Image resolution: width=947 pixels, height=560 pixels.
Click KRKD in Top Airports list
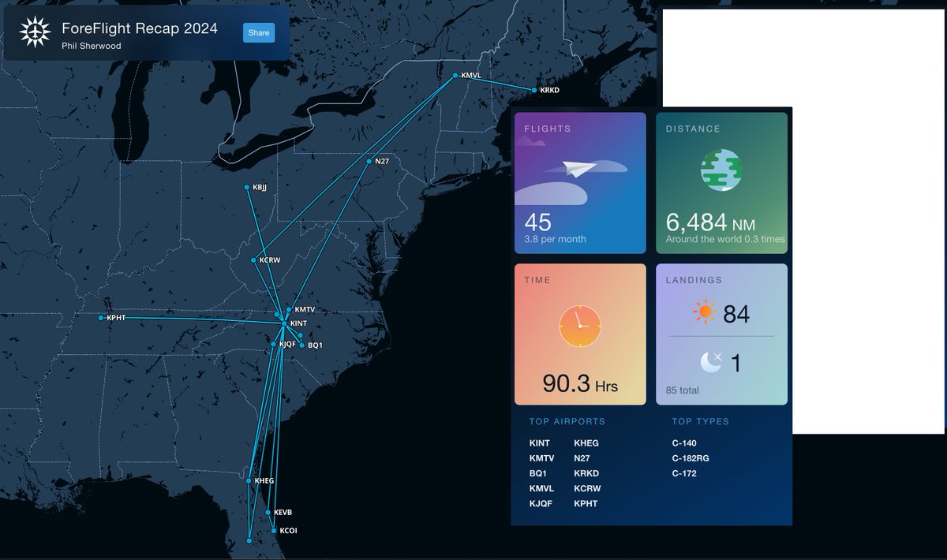(x=586, y=473)
